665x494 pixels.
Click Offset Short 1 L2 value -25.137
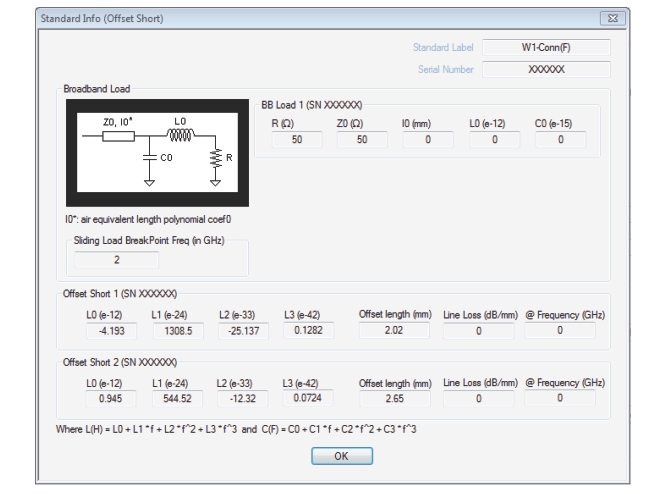pyautogui.click(x=238, y=331)
